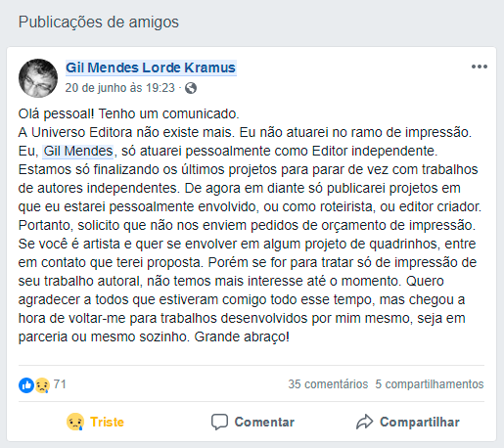Click the Comentar button

(252, 422)
